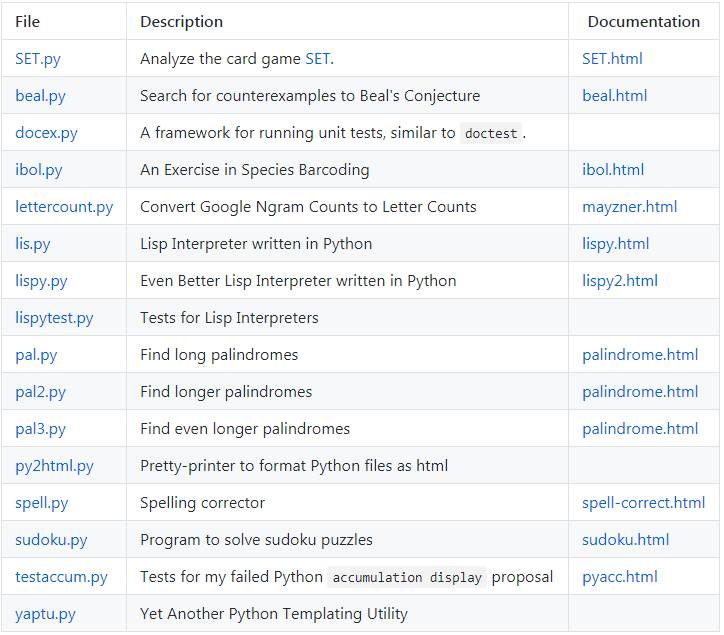
Task: Open the lispy.py file link
Action: tap(41, 281)
